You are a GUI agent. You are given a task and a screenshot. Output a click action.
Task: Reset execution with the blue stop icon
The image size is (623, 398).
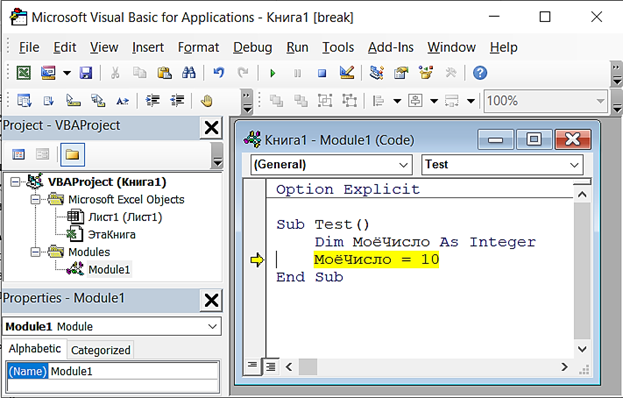322,73
